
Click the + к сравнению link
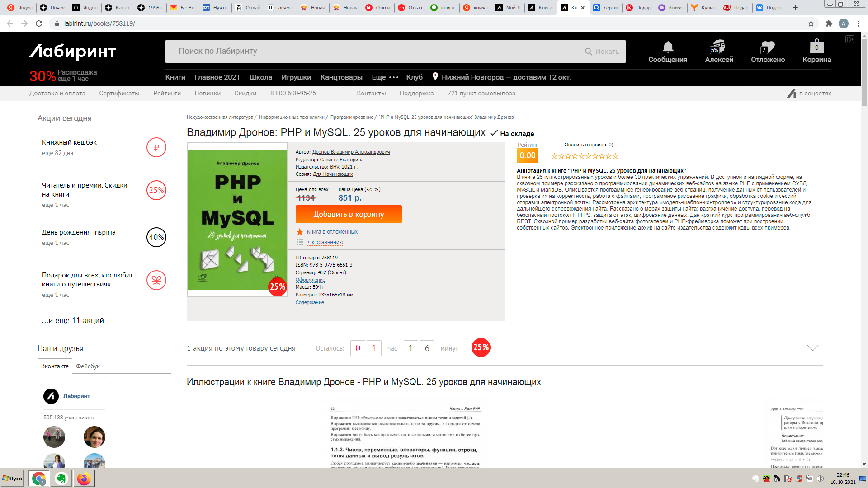[x=325, y=242]
